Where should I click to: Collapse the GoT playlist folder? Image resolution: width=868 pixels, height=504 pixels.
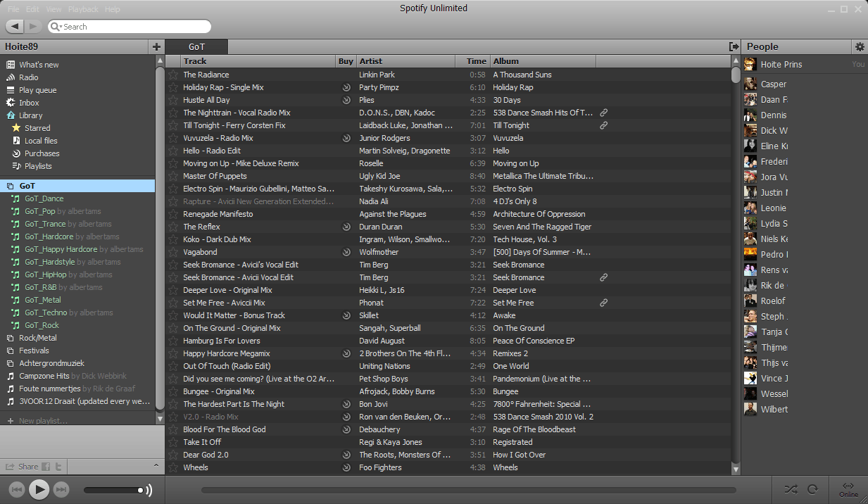10,186
